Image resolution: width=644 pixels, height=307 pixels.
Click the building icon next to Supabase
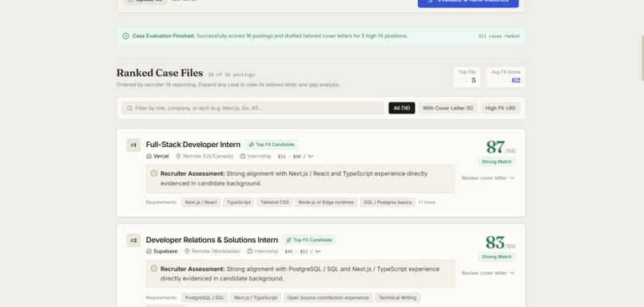(x=149, y=251)
